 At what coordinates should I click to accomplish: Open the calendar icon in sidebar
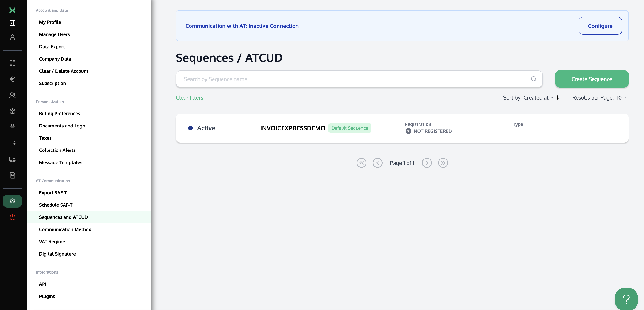pos(12,127)
